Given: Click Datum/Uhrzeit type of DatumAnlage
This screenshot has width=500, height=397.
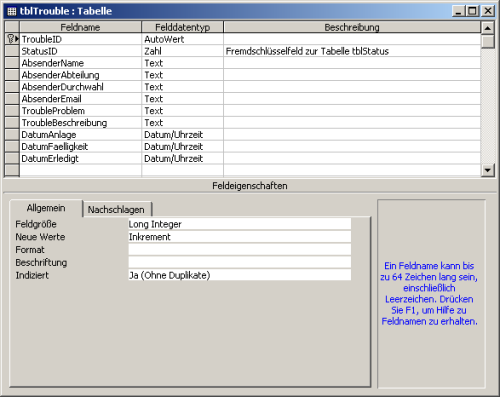Looking at the screenshot, I should (182, 135).
